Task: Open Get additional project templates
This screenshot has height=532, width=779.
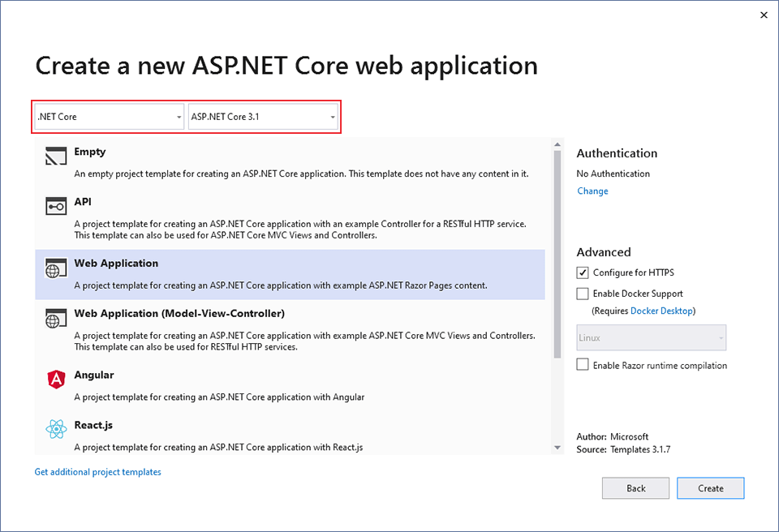Action: (x=97, y=471)
